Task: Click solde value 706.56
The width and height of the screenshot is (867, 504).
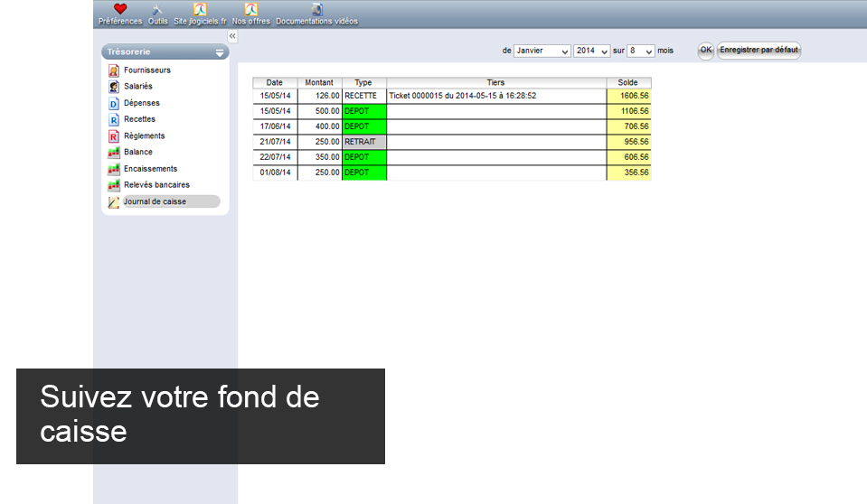Action: click(x=628, y=126)
